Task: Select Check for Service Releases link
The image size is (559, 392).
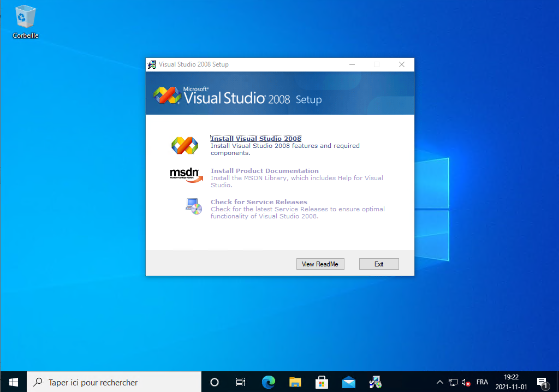Action: [x=259, y=202]
